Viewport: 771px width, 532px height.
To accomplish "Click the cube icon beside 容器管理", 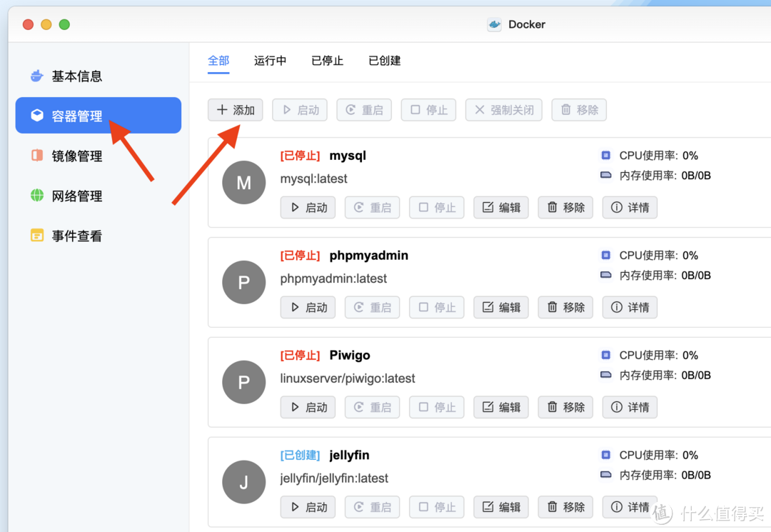I will coord(37,115).
